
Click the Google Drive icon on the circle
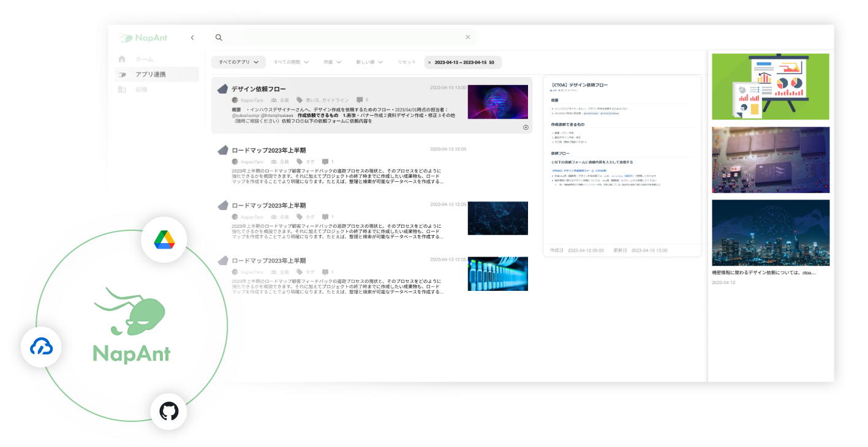[x=164, y=239]
